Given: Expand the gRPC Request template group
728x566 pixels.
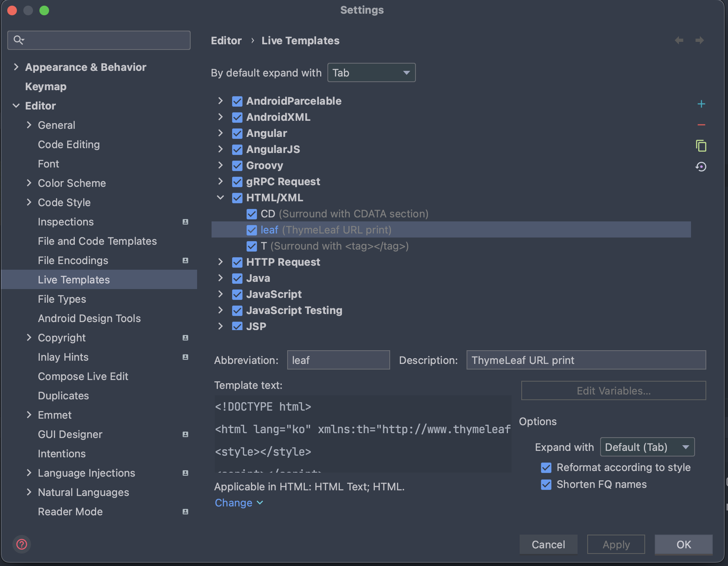Looking at the screenshot, I should point(220,181).
